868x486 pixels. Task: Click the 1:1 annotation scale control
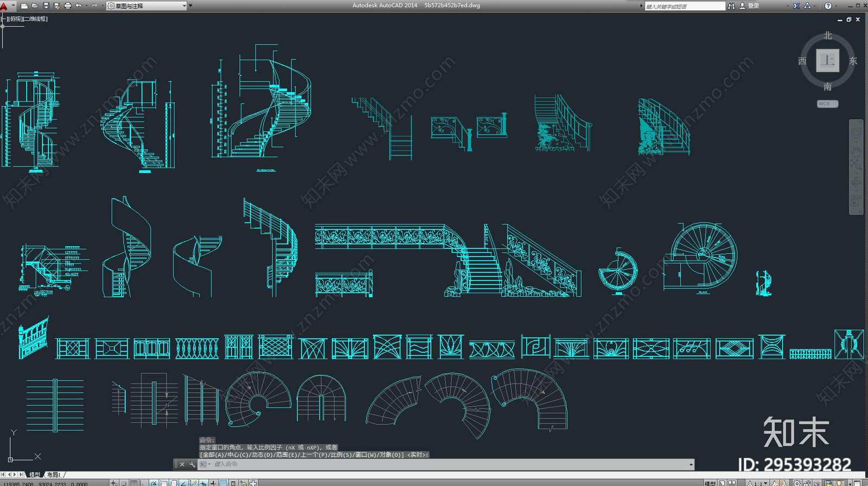[757, 483]
